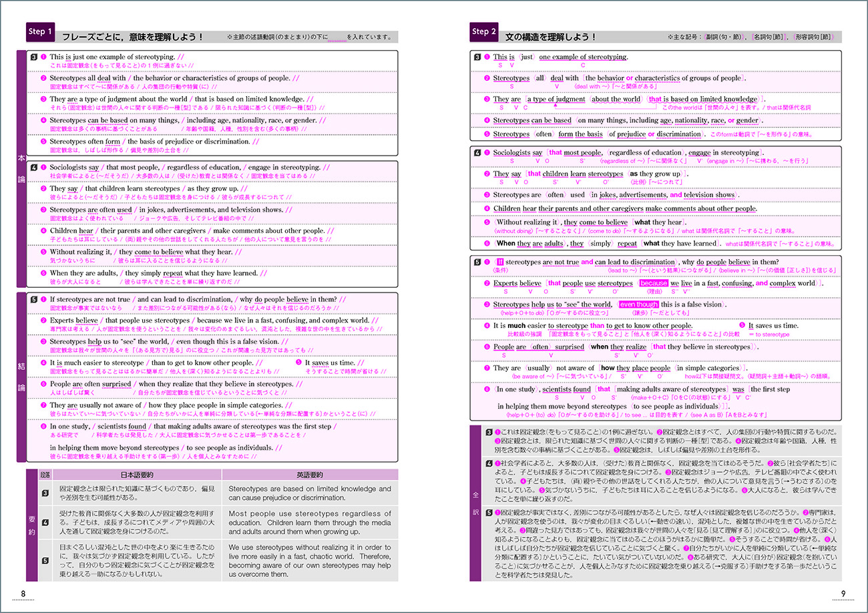Click the purple Step 1 badge
The image size is (868, 613).
tap(39, 32)
